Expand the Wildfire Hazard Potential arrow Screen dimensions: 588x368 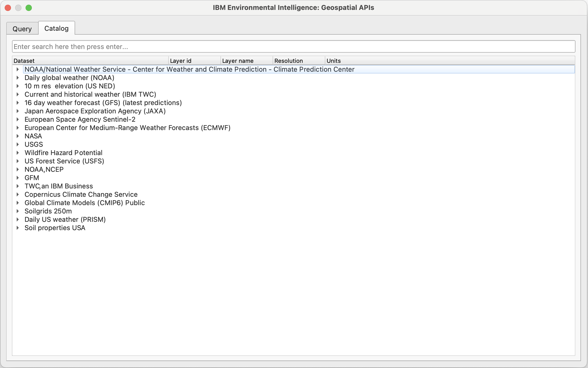point(17,153)
